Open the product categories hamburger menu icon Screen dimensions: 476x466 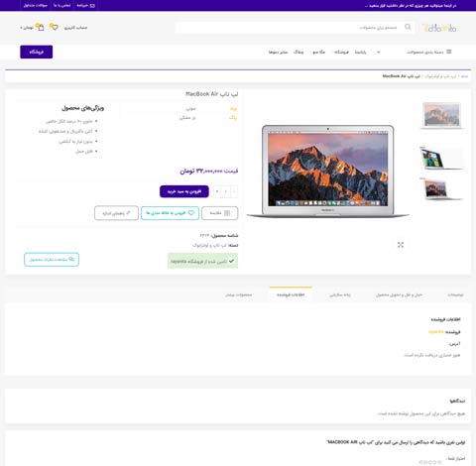tap(448, 52)
